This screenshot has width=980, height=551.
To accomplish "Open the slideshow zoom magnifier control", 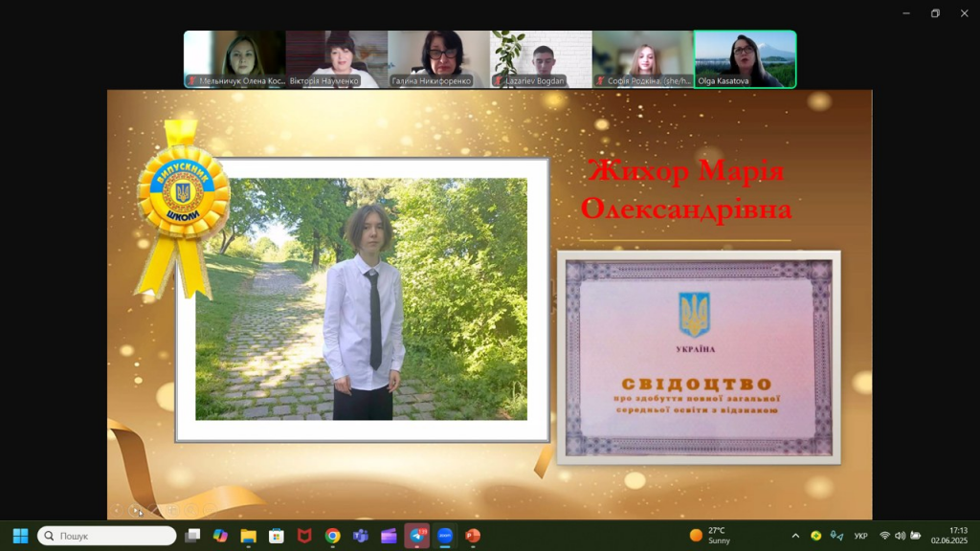I will [x=191, y=511].
